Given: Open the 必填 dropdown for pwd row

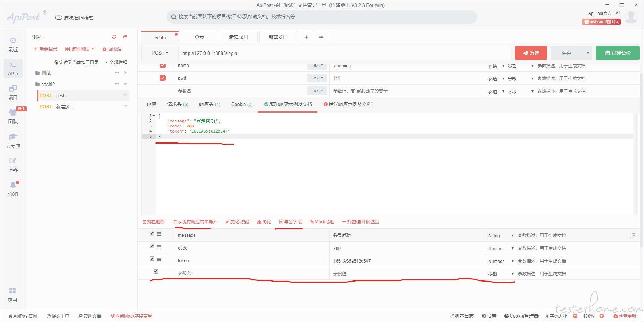Looking at the screenshot, I should point(496,79).
